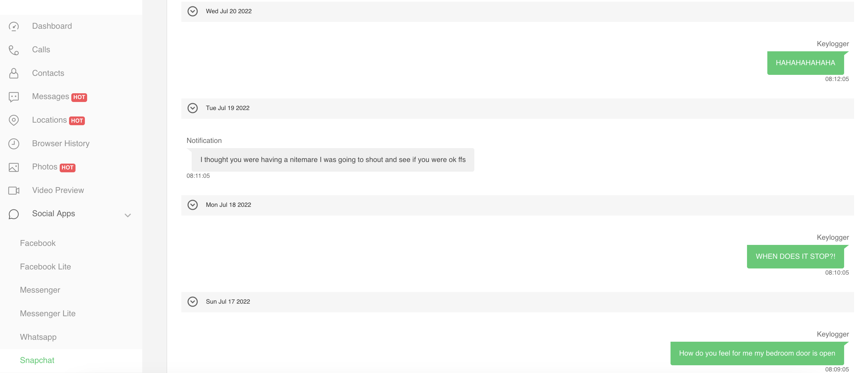This screenshot has width=868, height=373.
Task: Expand the Social Apps submenu chevron
Action: [127, 214]
